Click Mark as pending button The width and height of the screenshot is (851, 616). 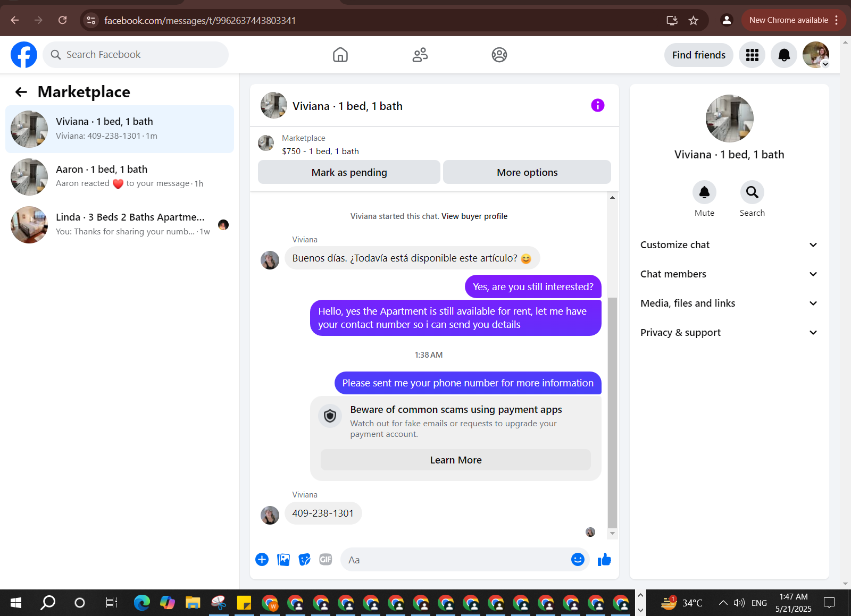349,172
